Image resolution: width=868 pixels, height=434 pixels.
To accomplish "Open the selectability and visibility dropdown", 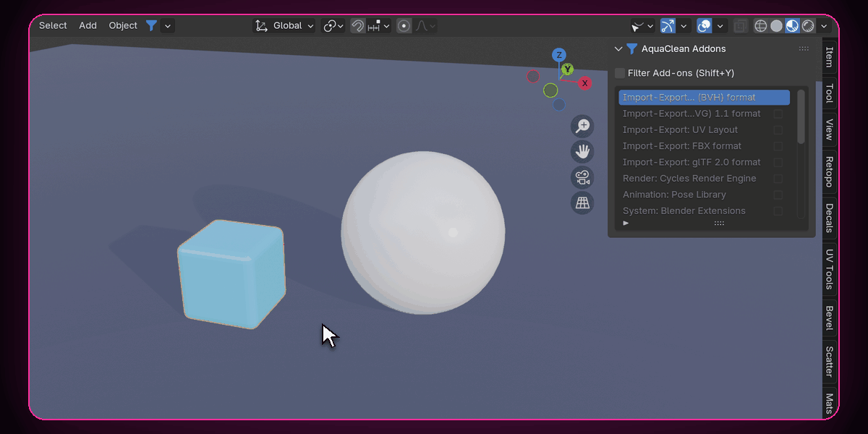I will (642, 25).
